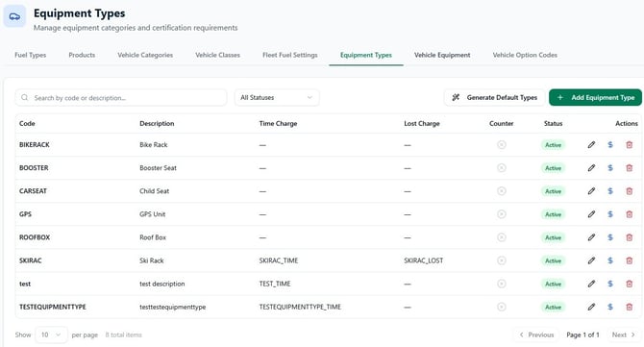Open pricing dollar icon for CARSEAT
Image resolution: width=644 pixels, height=347 pixels.
point(610,191)
